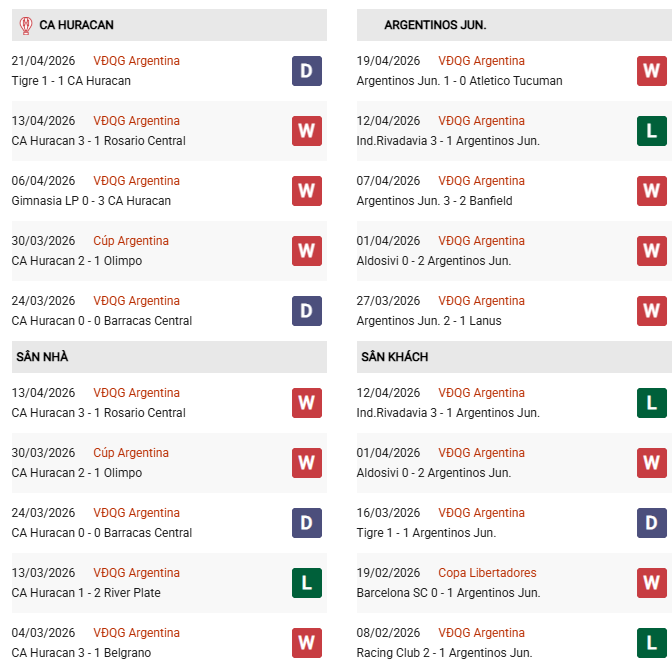672x670 pixels.
Task: Click the loss badge for Racing Club 2 - 1 Argentinos Jun.
Action: point(651,643)
